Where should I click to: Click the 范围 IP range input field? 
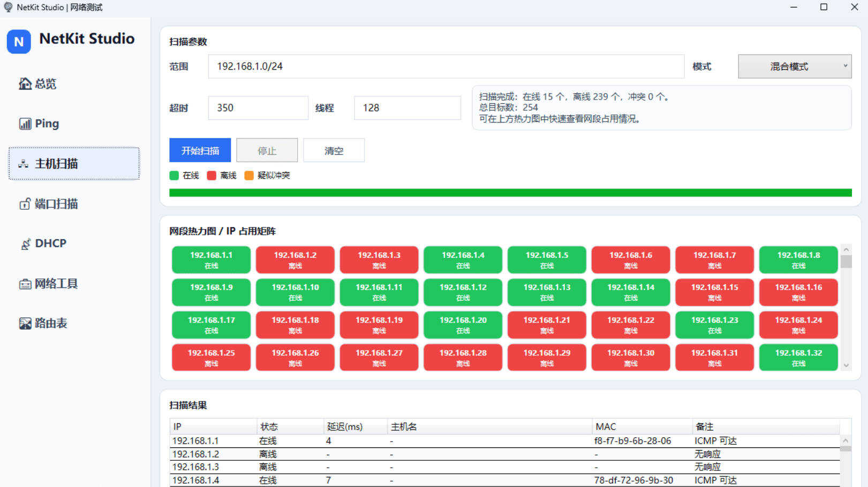click(x=447, y=66)
